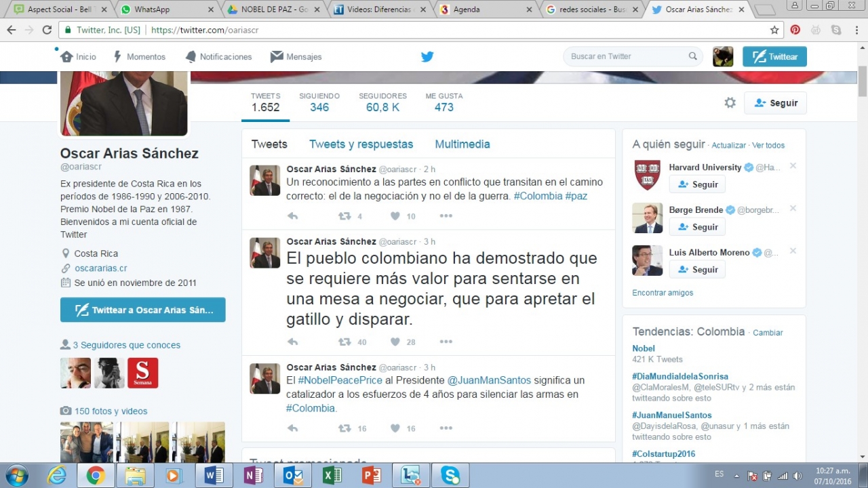This screenshot has height=488, width=868.
Task: Open the TWEETS 1.652 stat
Action: click(x=265, y=102)
